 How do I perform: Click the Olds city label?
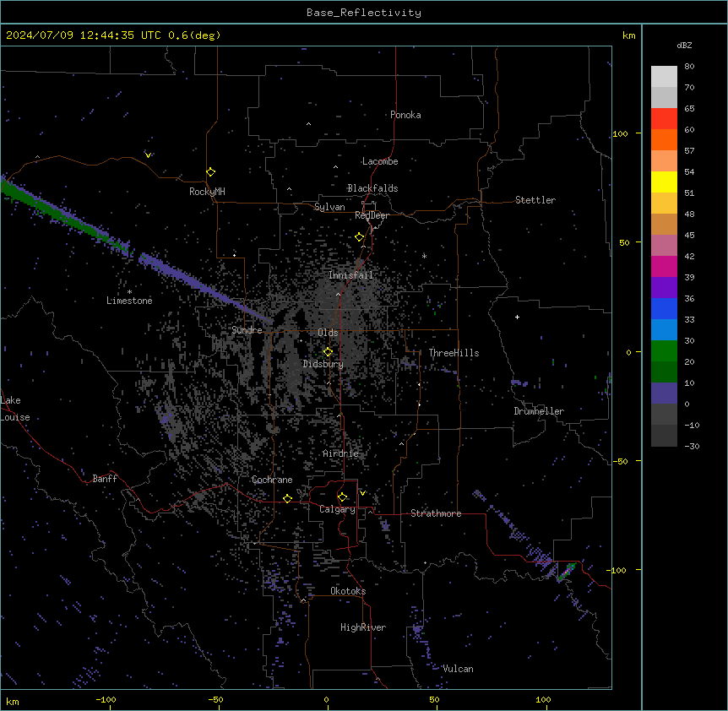328,333
